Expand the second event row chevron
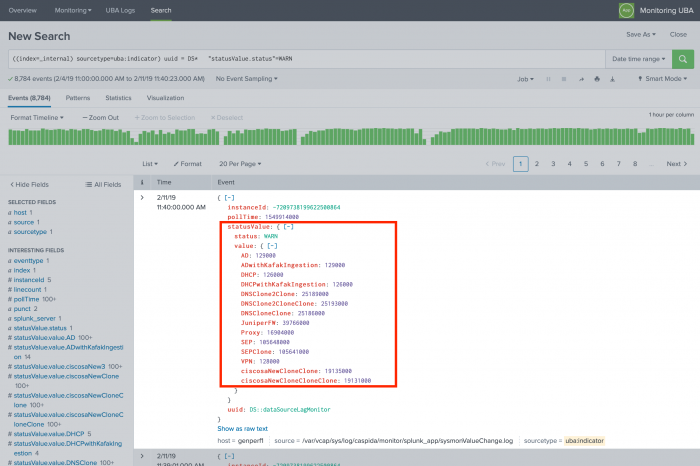Viewport: 700px width, 466px height. (x=142, y=456)
